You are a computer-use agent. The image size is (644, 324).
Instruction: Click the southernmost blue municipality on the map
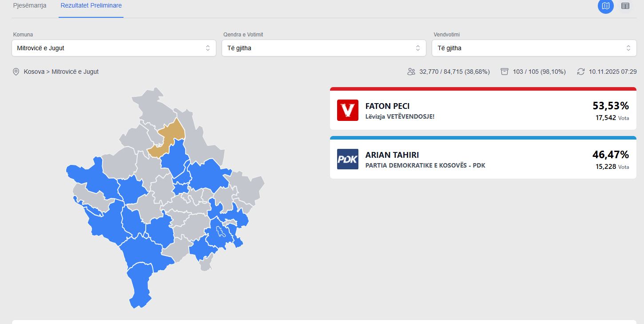[x=140, y=285]
